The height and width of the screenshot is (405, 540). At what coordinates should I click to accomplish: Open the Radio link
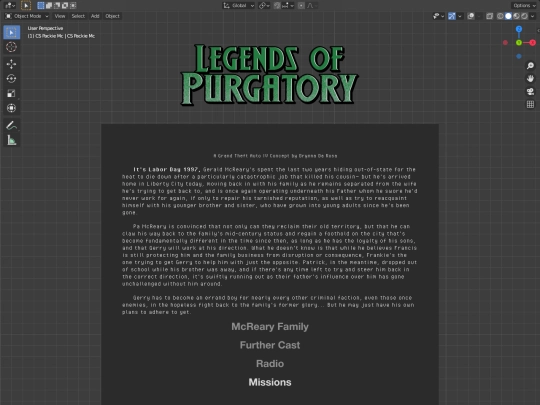270,364
